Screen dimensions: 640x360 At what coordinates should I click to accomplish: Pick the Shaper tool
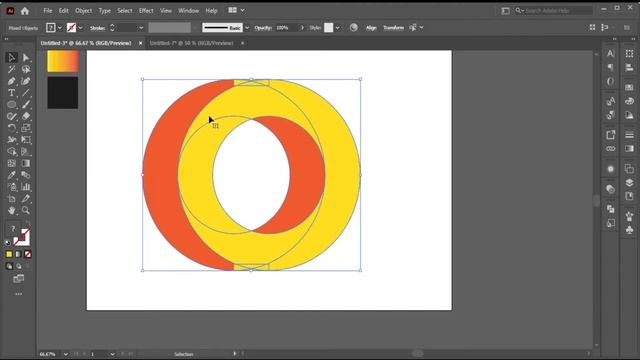pyautogui.click(x=11, y=116)
